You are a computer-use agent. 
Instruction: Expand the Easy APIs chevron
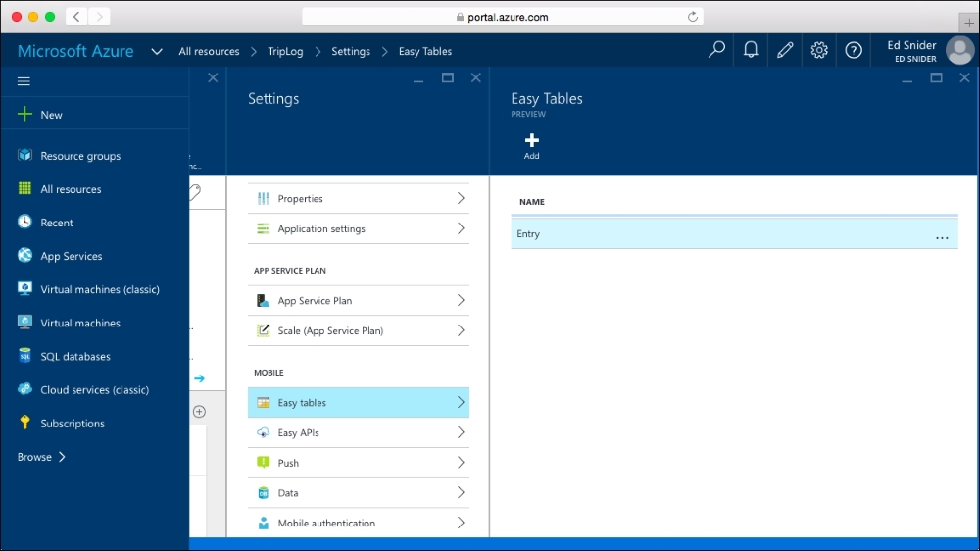tap(461, 432)
